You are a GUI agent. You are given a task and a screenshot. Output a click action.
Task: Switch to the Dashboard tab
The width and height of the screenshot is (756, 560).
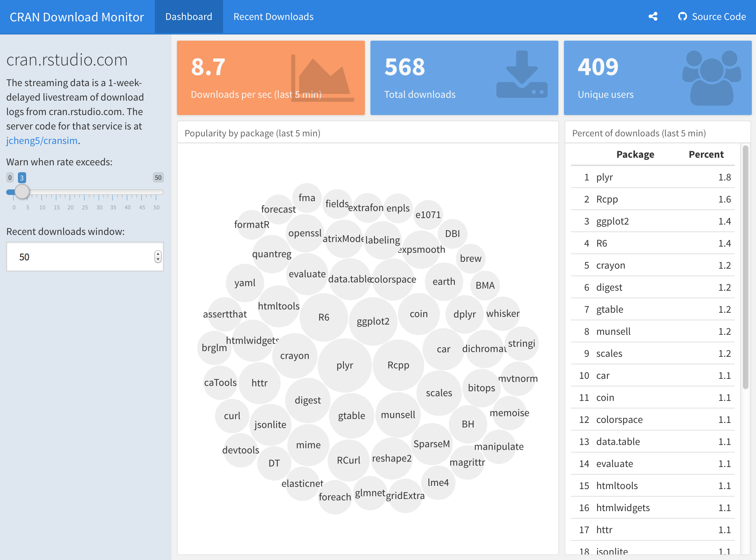[189, 17]
